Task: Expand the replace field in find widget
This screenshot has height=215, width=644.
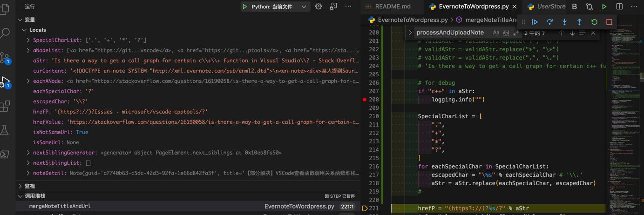Action: pos(410,33)
